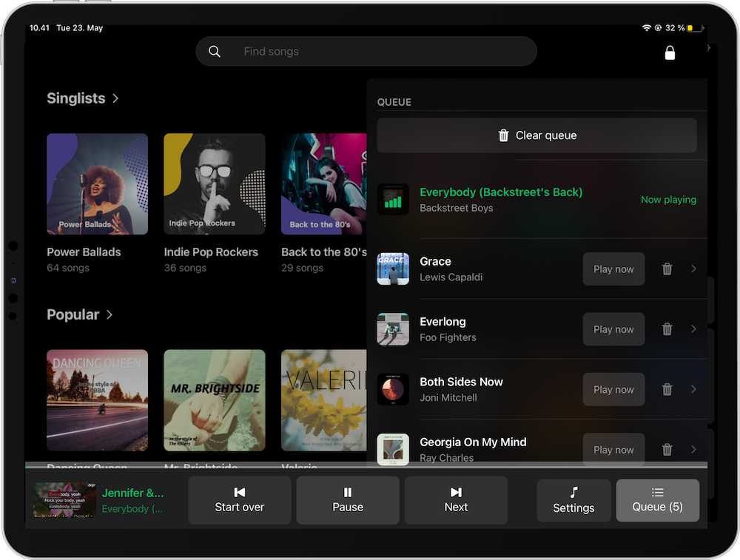
Task: Click the QUEUE panel header
Action: (x=394, y=102)
